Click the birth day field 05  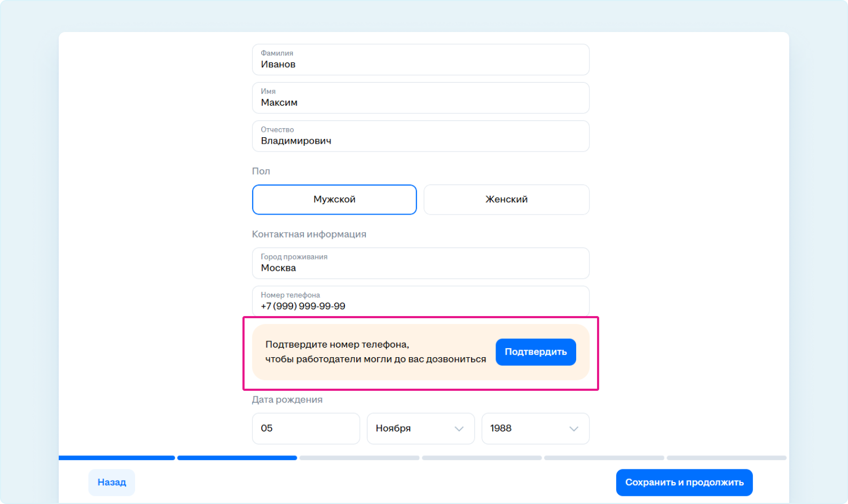click(x=306, y=429)
